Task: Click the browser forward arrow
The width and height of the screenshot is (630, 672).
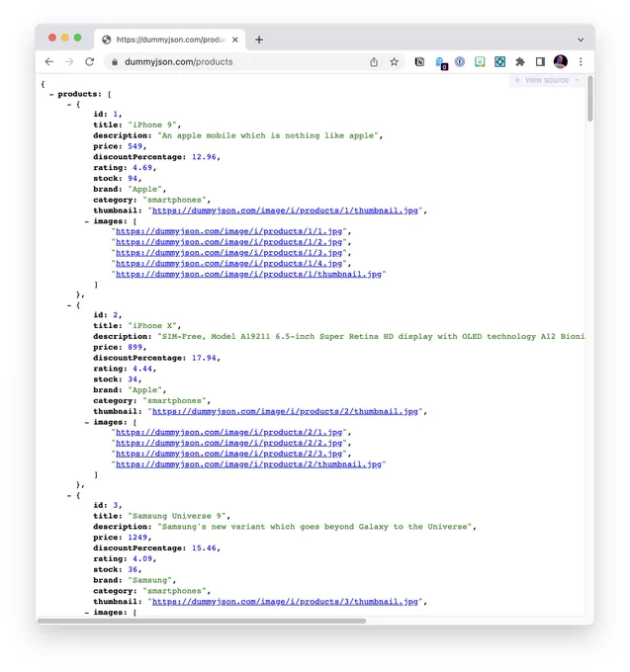Action: pos(69,61)
